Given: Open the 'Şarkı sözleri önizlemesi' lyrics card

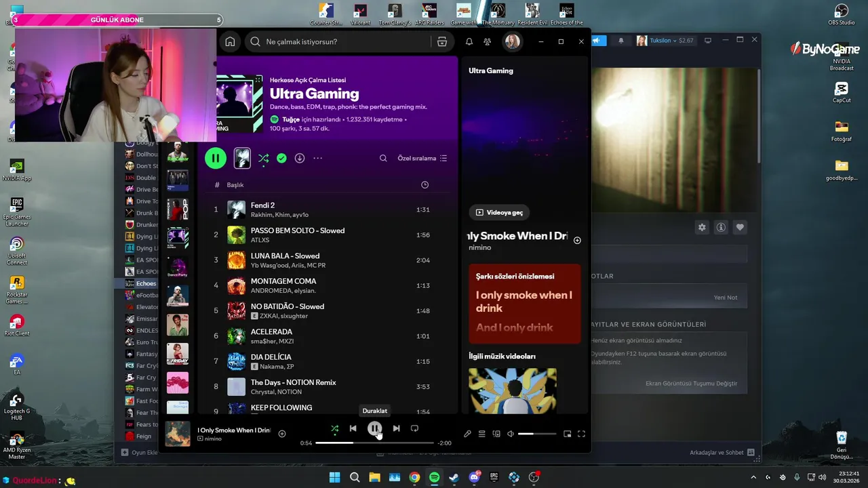Looking at the screenshot, I should click(x=524, y=304).
